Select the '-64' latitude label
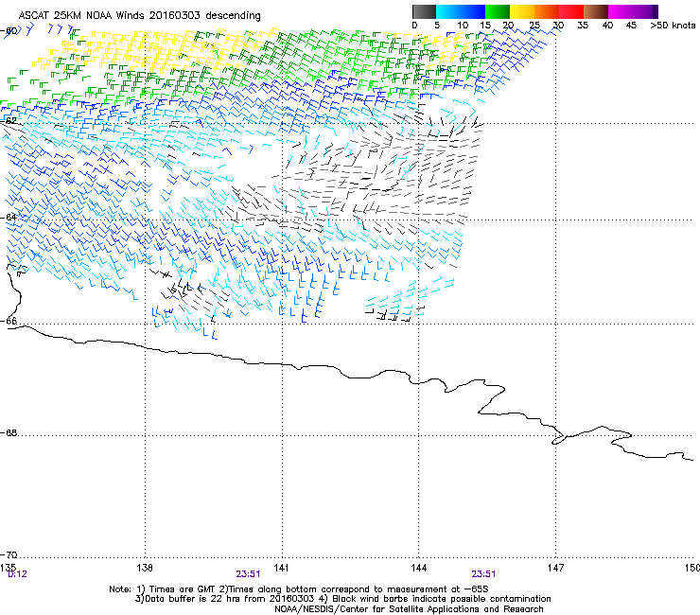 click(x=9, y=217)
